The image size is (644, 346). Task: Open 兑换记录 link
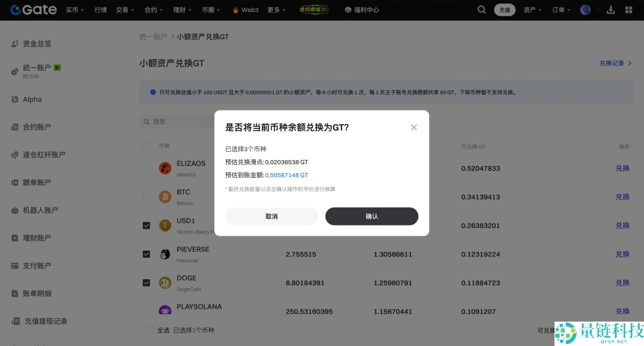[x=616, y=63]
